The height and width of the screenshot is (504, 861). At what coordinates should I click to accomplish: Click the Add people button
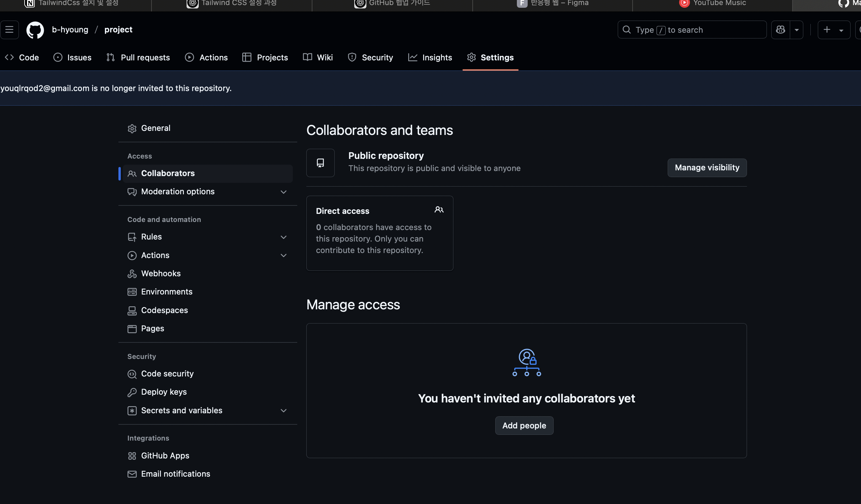click(524, 425)
